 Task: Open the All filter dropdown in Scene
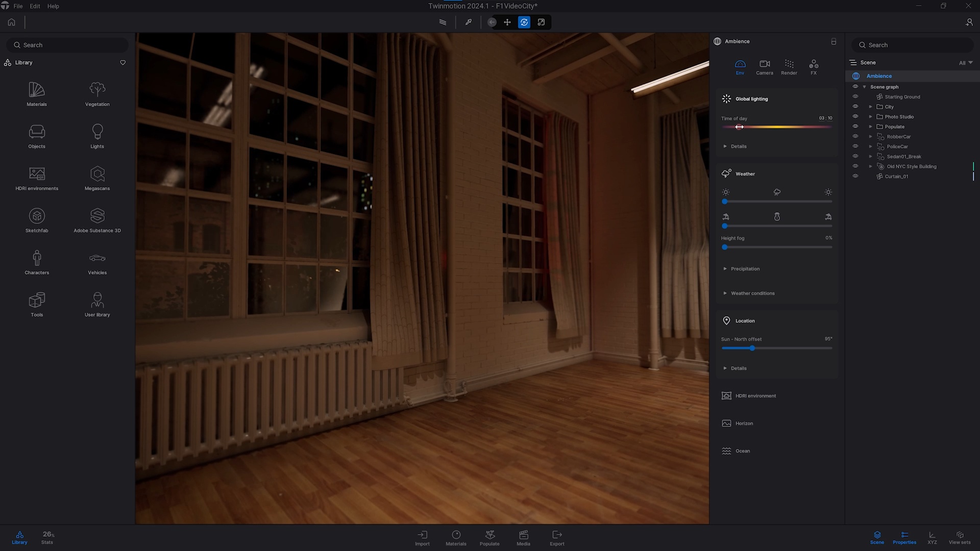pyautogui.click(x=966, y=63)
